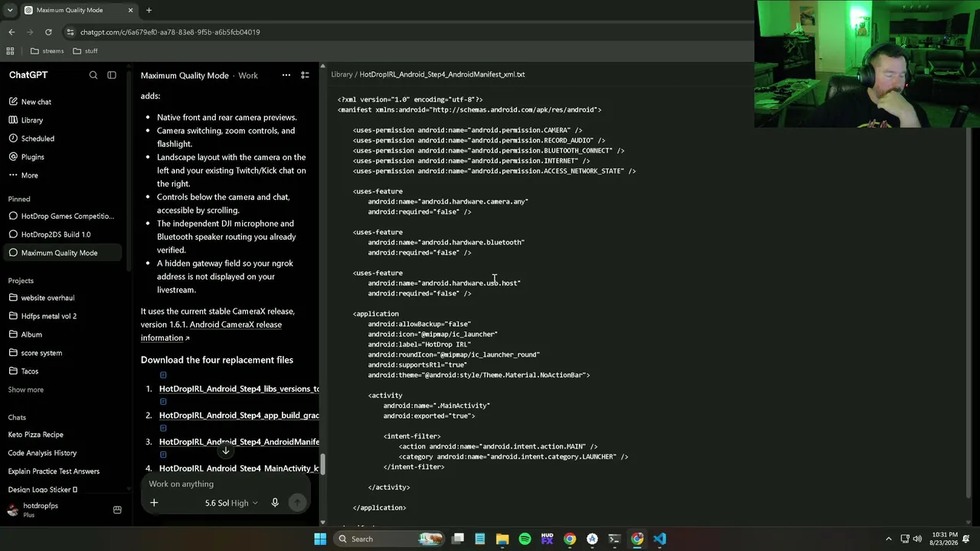Click the ChatGPT logo title
The image size is (980, 551).
click(x=28, y=75)
